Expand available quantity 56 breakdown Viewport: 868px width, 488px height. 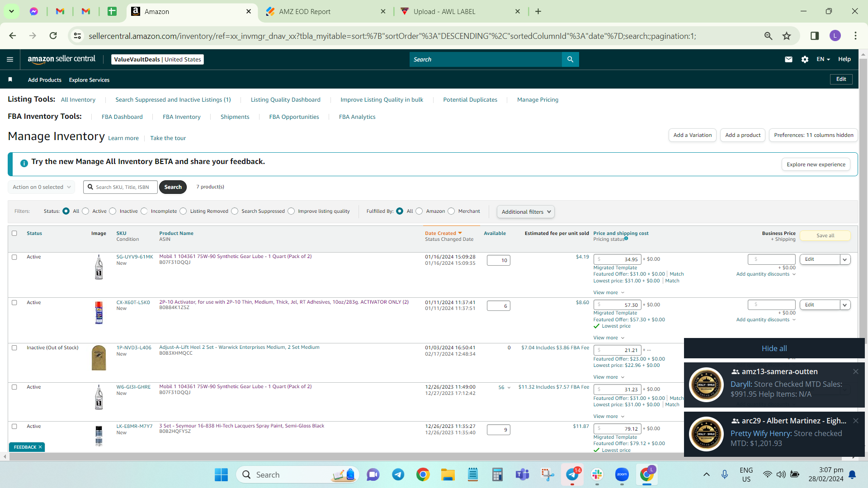[x=505, y=387]
